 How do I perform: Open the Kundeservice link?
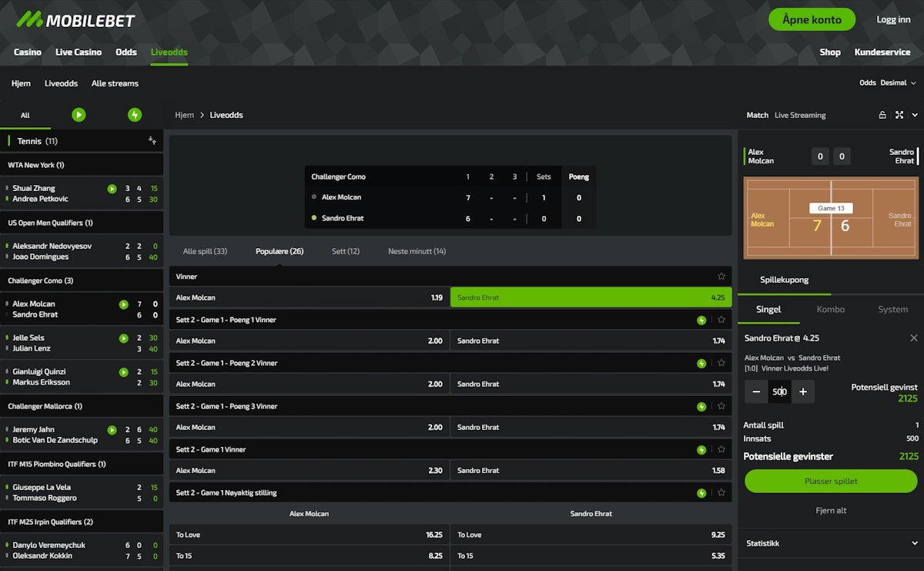click(x=882, y=52)
